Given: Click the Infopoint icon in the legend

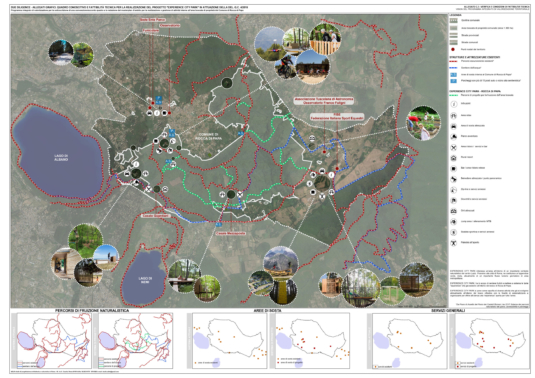Looking at the screenshot, I should click(453, 104).
